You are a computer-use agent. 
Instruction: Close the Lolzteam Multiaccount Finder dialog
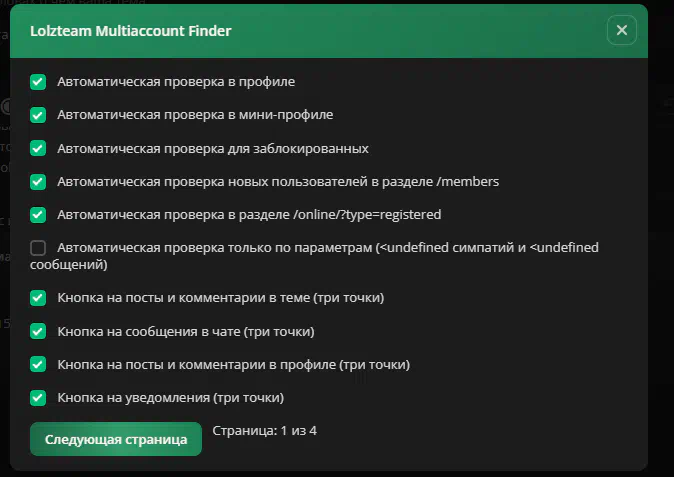(x=622, y=30)
